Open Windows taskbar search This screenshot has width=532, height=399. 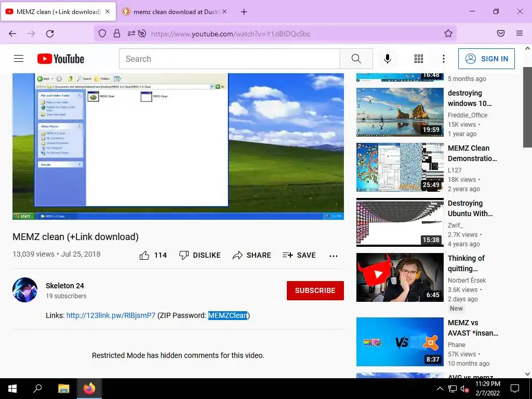pos(37,389)
